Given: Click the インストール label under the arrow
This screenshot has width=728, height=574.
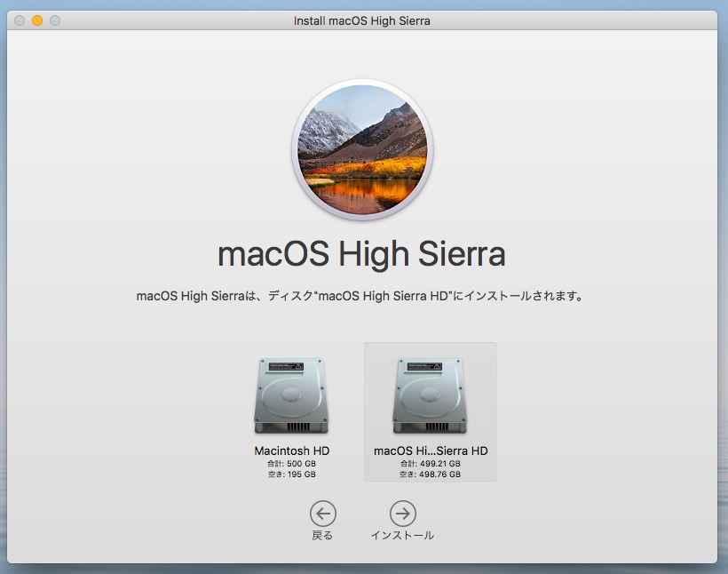Looking at the screenshot, I should pyautogui.click(x=402, y=536).
